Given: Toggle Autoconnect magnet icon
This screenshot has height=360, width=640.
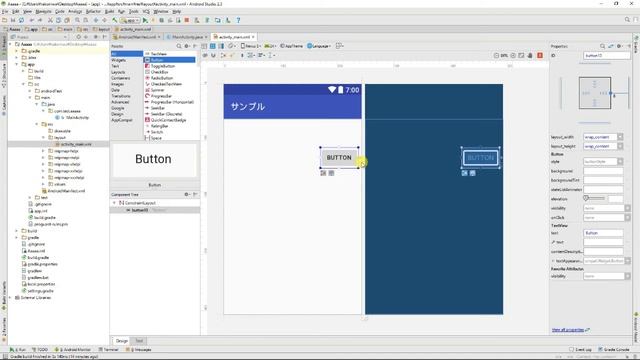Looking at the screenshot, I should 213,55.
